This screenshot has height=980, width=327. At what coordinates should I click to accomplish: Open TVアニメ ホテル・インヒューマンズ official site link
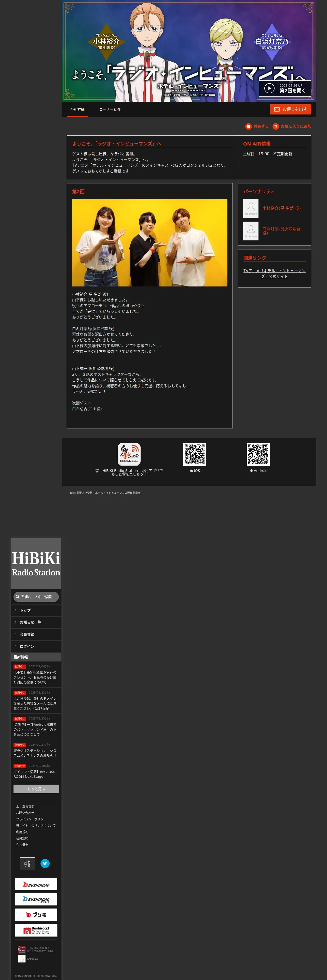(275, 273)
